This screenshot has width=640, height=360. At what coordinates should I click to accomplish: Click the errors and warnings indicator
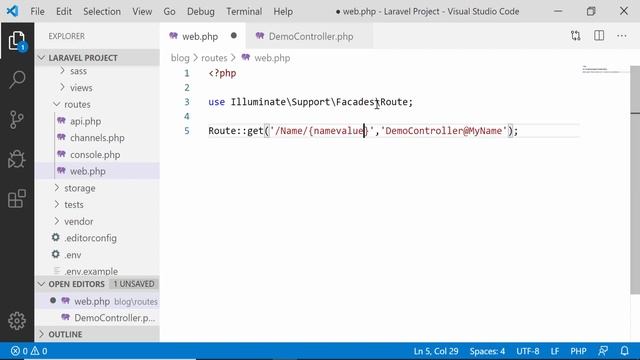(x=29, y=351)
